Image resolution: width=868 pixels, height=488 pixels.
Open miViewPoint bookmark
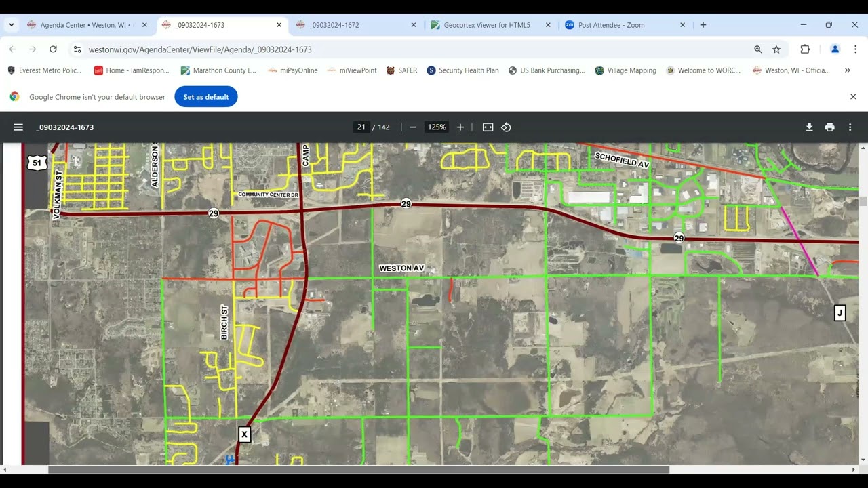352,70
